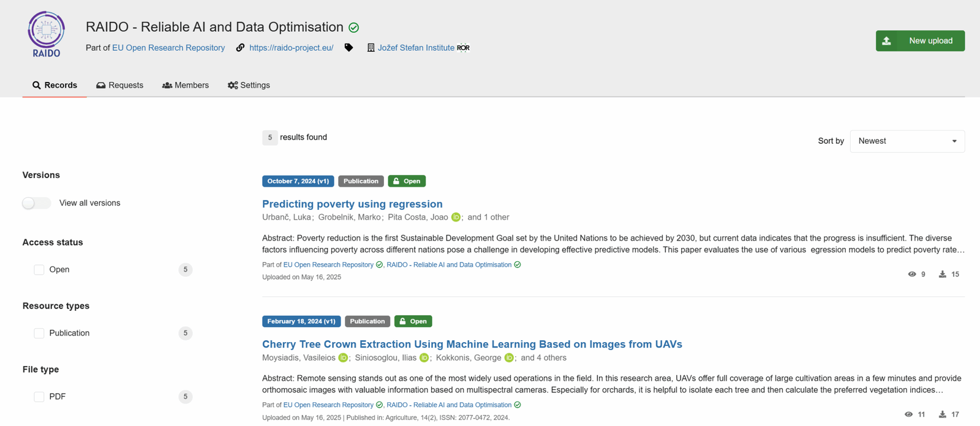Image resolution: width=980 pixels, height=426 pixels.
Task: Click the green verified checkmark beside the RAIDO title
Action: tap(353, 28)
